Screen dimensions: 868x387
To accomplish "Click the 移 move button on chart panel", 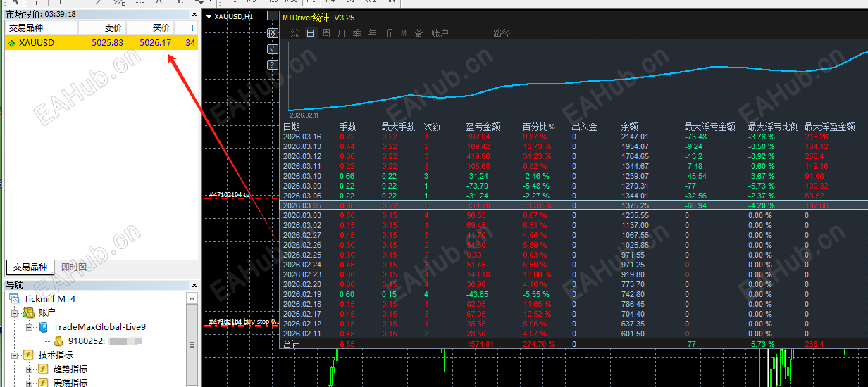I will [273, 33].
